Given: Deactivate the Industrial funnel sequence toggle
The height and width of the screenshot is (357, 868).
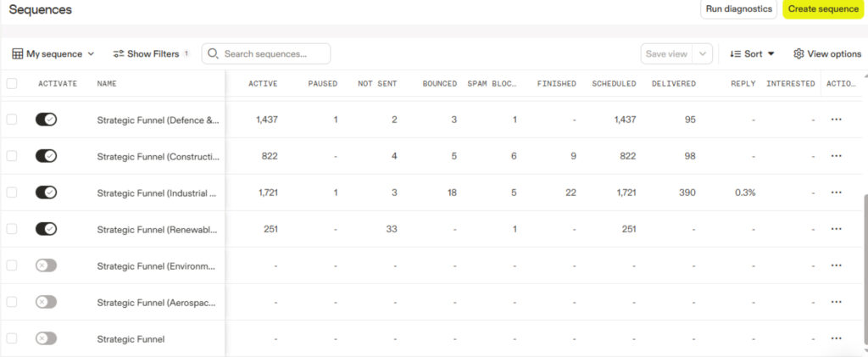Looking at the screenshot, I should pyautogui.click(x=46, y=192).
